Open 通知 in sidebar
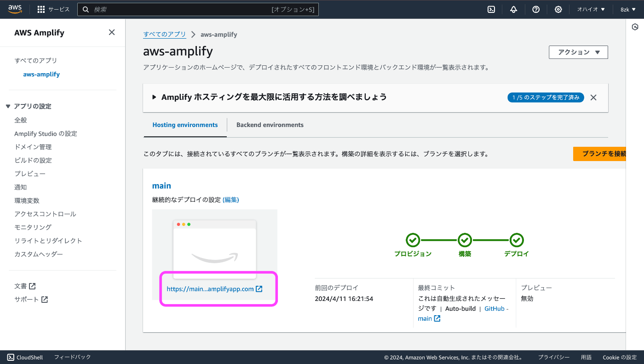This screenshot has height=364, width=644. (21, 187)
